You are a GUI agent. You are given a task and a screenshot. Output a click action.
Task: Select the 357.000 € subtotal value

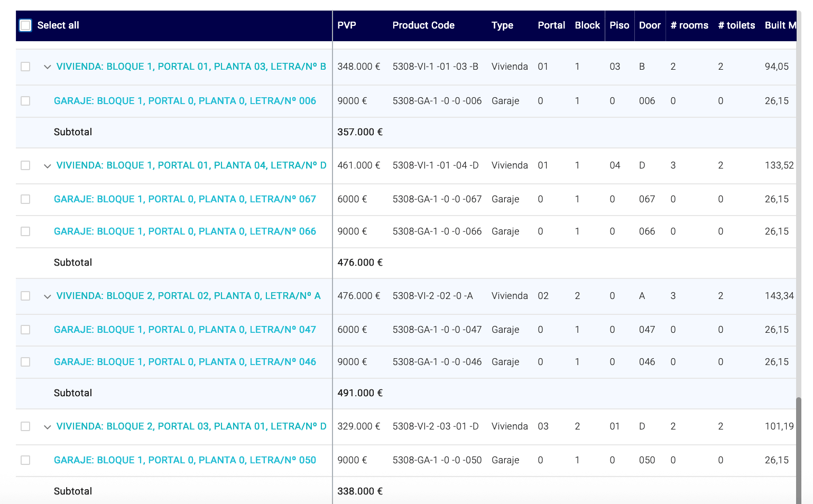[x=360, y=132]
